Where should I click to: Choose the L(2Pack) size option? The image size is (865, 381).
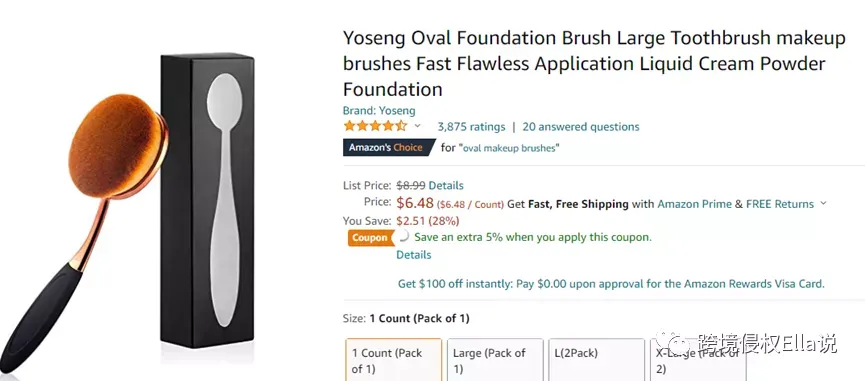(596, 359)
